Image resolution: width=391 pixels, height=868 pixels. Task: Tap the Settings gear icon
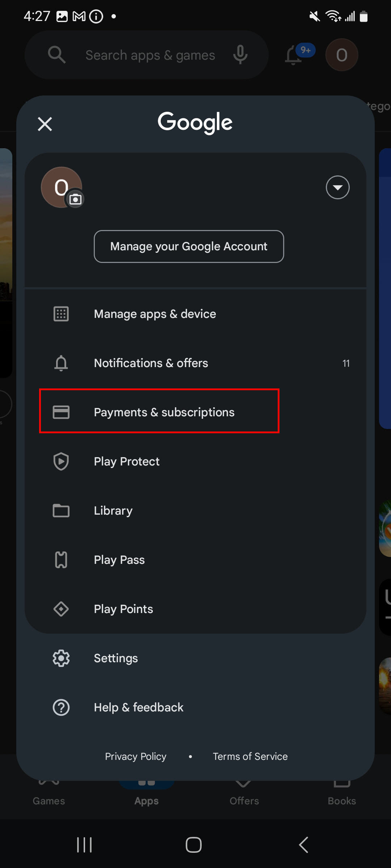61,658
